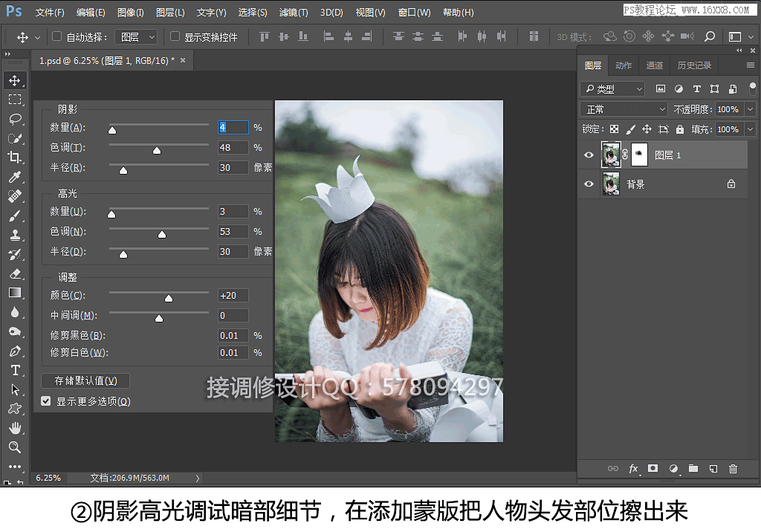Add a layer style via fx icon

pyautogui.click(x=633, y=468)
